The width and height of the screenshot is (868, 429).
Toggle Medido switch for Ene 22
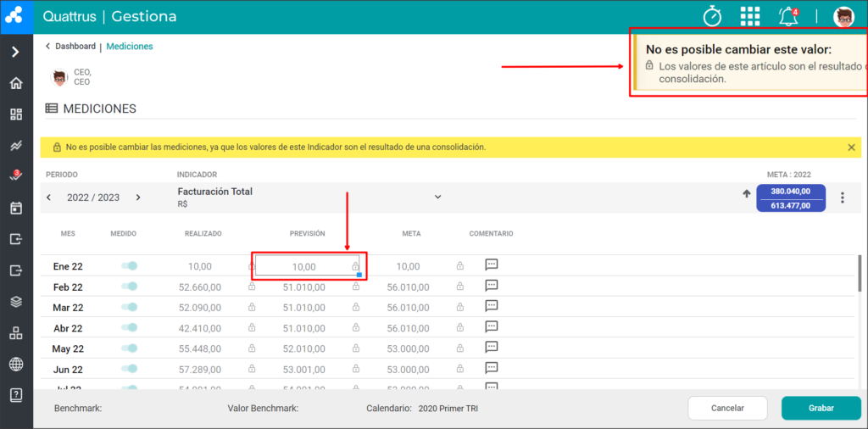tap(130, 265)
